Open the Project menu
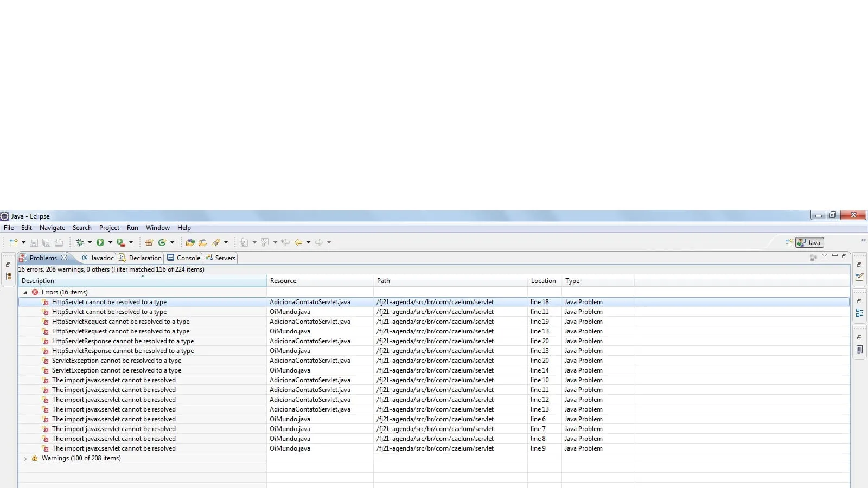The height and width of the screenshot is (488, 868). point(109,228)
